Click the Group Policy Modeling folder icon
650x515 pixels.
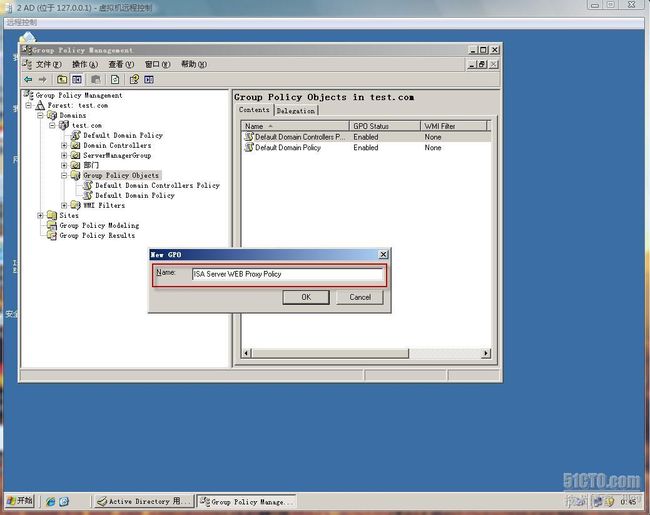pyautogui.click(x=52, y=225)
